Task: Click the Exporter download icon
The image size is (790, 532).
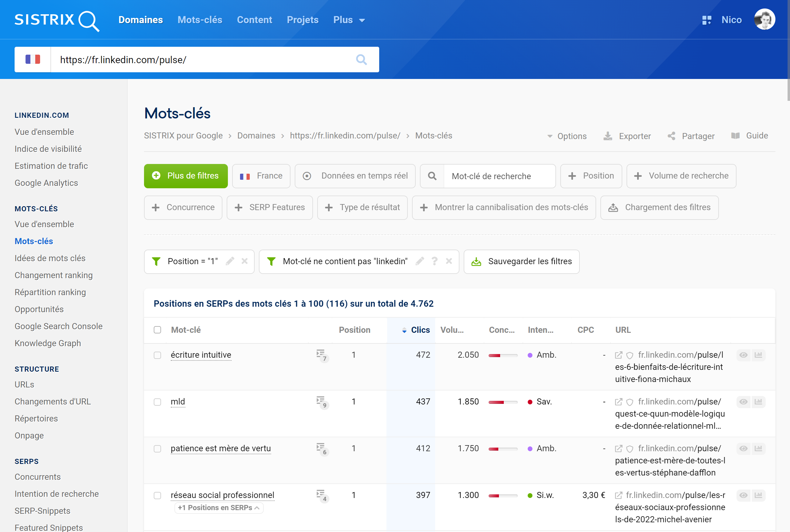Action: 608,136
